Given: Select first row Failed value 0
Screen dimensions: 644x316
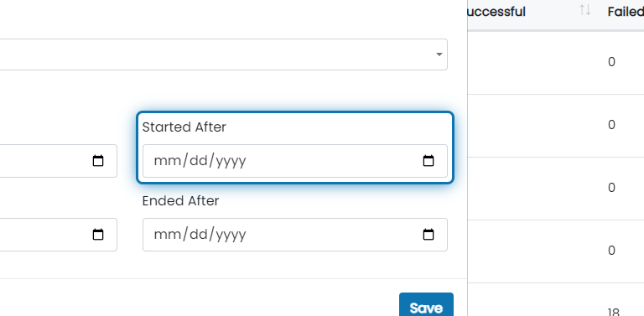Looking at the screenshot, I should pyautogui.click(x=611, y=62).
